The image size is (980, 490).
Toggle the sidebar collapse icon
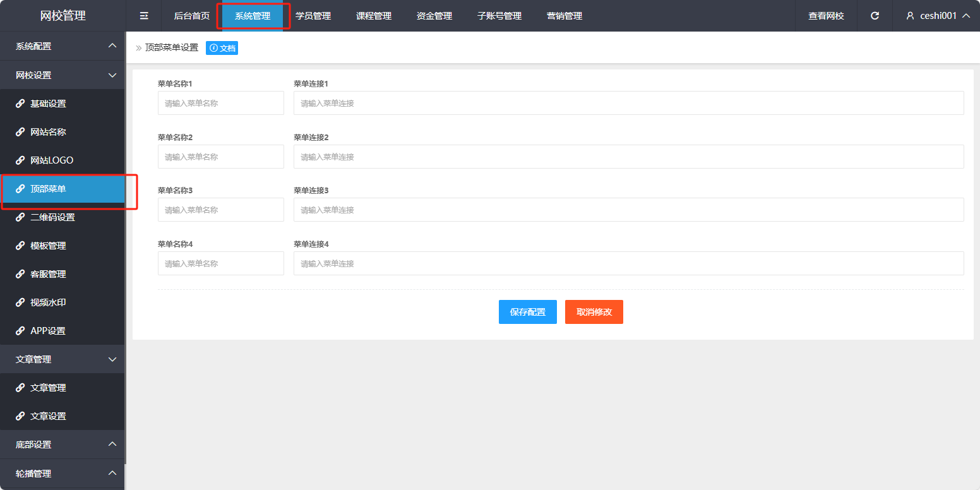144,16
